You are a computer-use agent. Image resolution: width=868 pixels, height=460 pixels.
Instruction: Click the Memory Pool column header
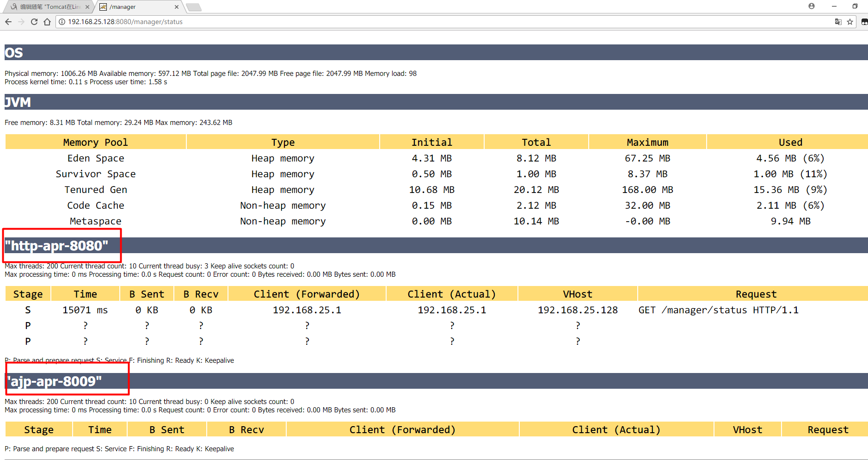pyautogui.click(x=96, y=142)
